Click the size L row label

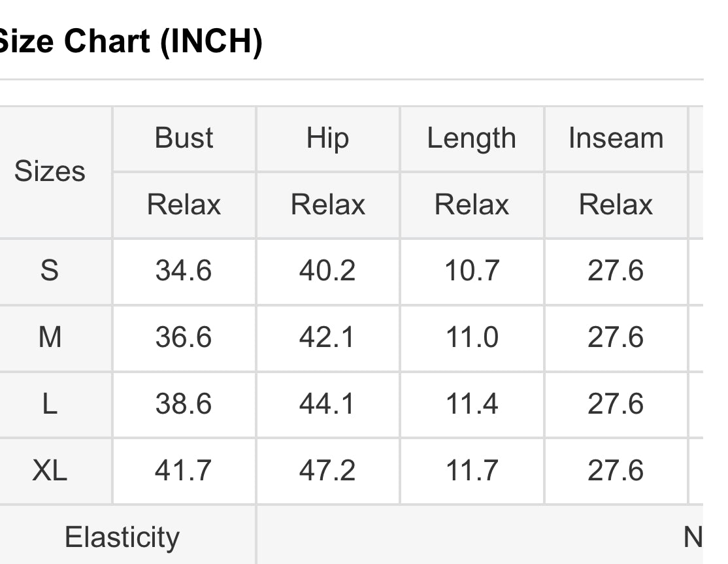pos(50,404)
